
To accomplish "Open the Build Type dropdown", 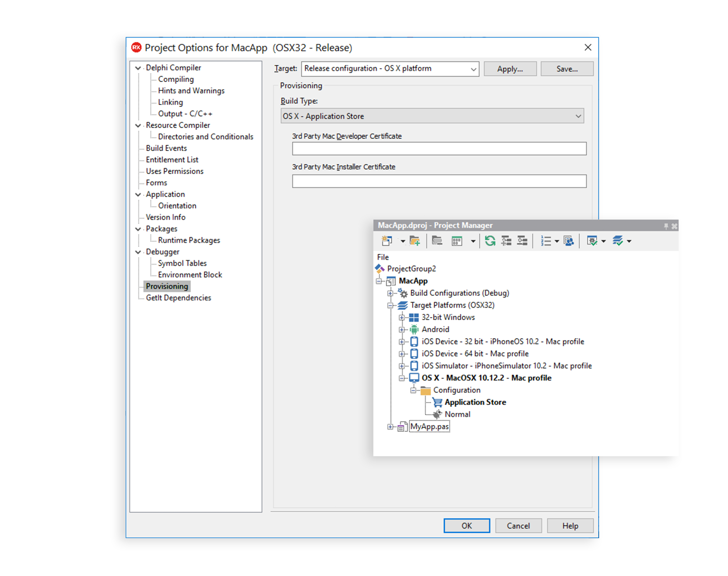I will [x=432, y=116].
